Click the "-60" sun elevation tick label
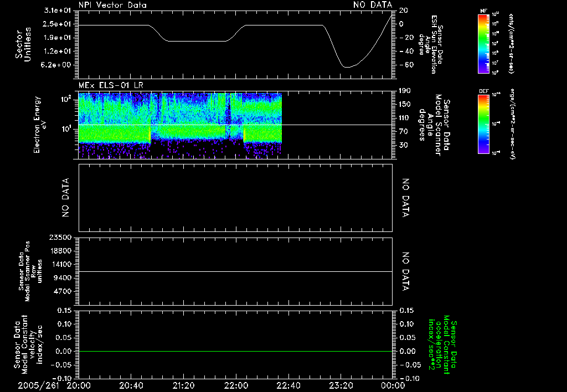 [406, 65]
